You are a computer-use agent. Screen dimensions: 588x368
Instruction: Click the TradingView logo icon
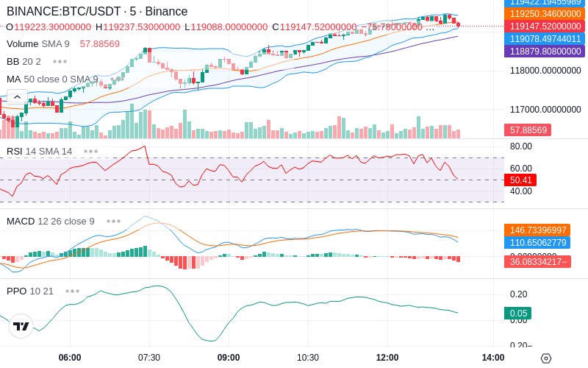coord(21,326)
